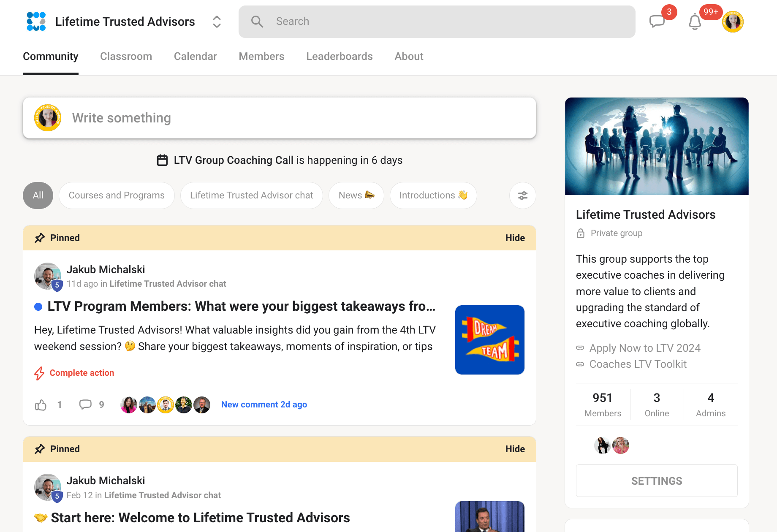Click the search magnifier icon
The height and width of the screenshot is (532, 777).
[x=257, y=22]
